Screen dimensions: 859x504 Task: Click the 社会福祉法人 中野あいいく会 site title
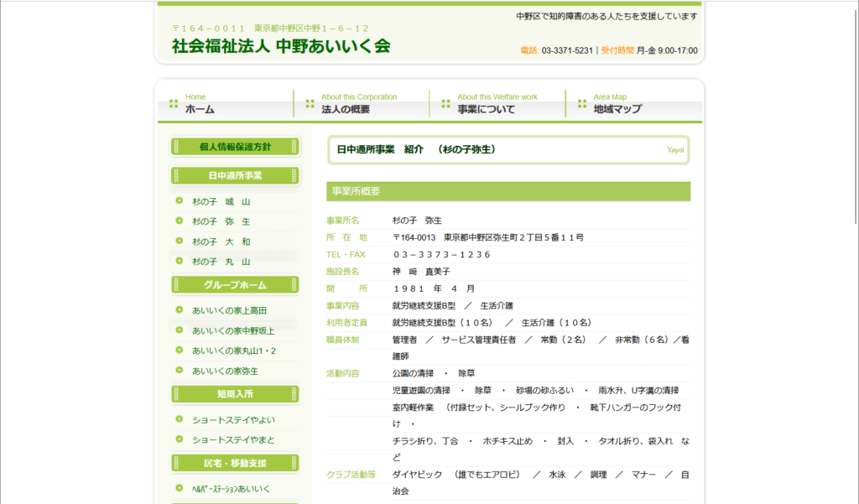pyautogui.click(x=281, y=46)
